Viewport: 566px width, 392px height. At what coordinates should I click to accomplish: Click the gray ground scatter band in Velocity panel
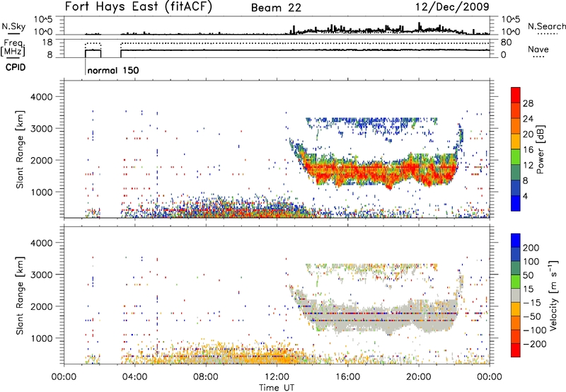tap(376, 317)
